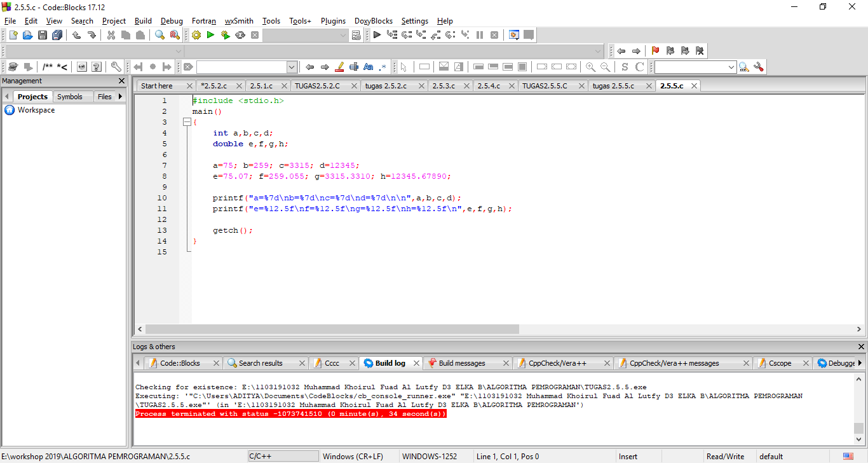This screenshot has height=463, width=868.
Task: Select the Workspace tree item
Action: click(36, 110)
